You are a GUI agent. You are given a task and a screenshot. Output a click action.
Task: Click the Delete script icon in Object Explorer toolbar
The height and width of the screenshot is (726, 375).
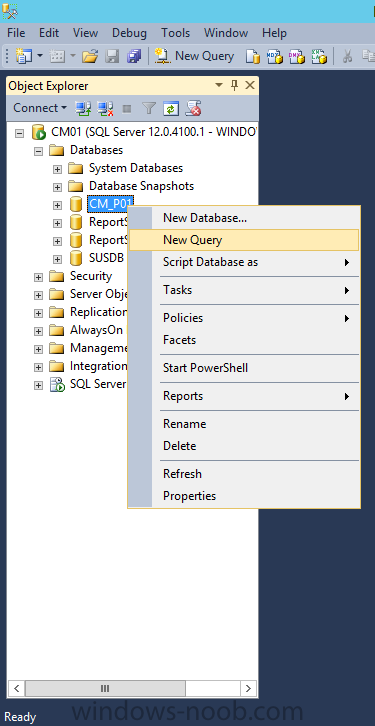193,108
